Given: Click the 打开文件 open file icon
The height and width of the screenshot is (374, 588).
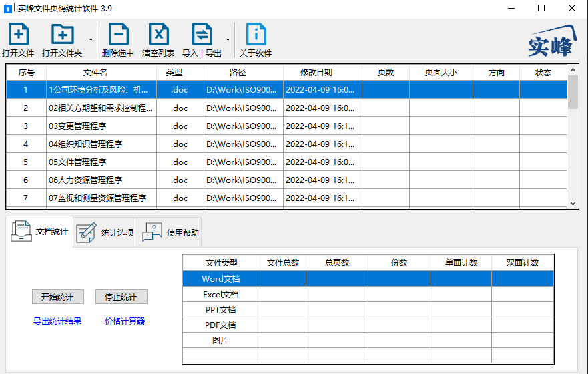Looking at the screenshot, I should coord(19,35).
